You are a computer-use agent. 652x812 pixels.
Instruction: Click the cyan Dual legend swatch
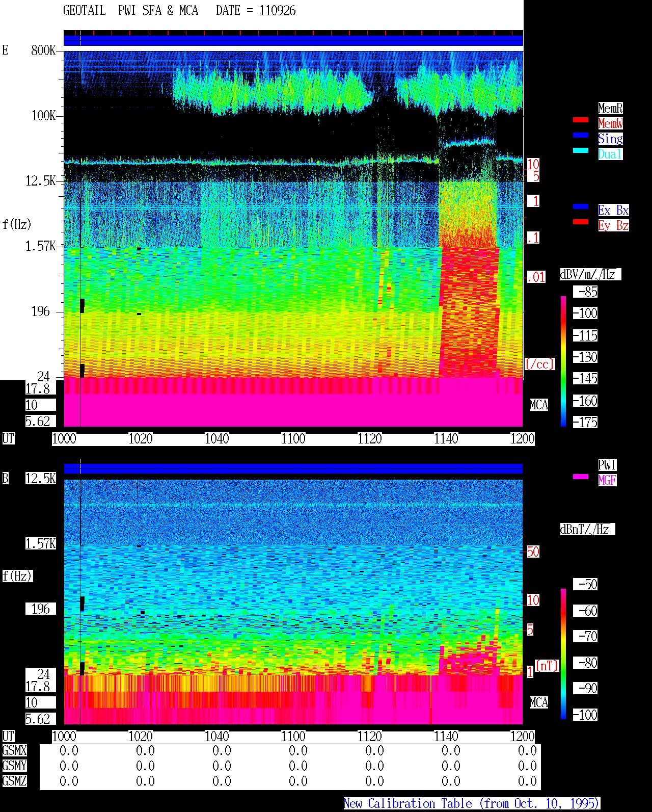tap(581, 151)
